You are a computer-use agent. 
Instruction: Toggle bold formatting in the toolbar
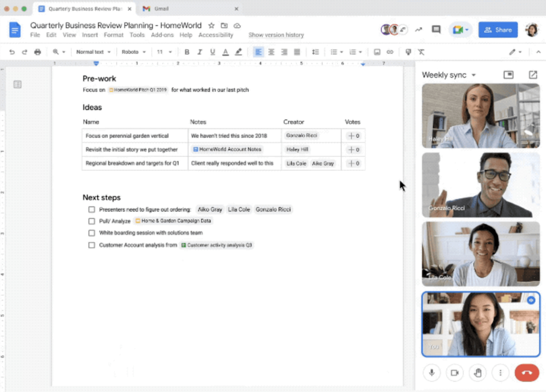(x=187, y=52)
